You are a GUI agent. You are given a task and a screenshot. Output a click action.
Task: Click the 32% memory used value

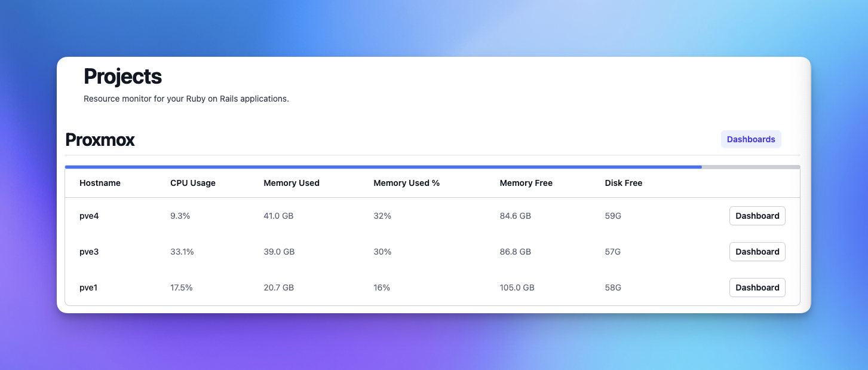click(382, 216)
